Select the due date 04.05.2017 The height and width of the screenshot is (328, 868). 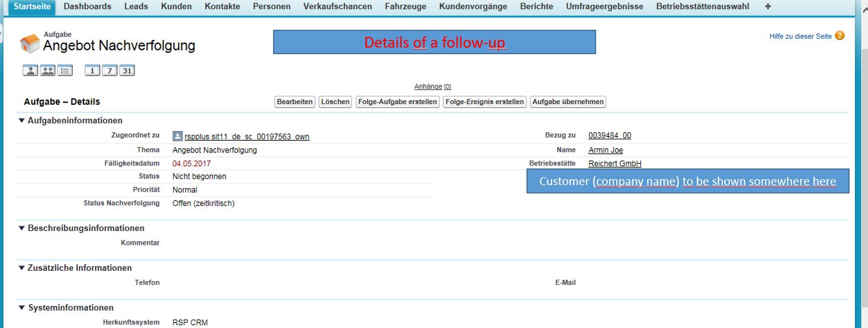[192, 164]
